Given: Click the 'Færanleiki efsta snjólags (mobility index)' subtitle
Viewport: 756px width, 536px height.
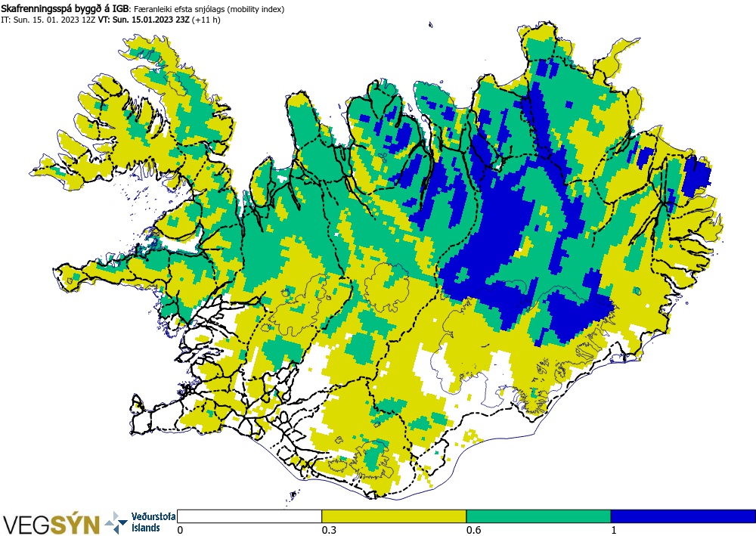Looking at the screenshot, I should 209,9.
